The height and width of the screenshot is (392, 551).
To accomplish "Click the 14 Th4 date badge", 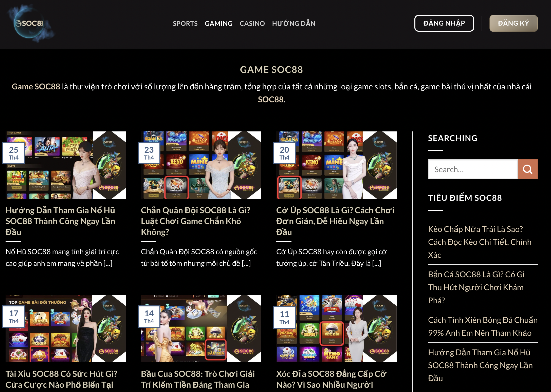I will [149, 317].
